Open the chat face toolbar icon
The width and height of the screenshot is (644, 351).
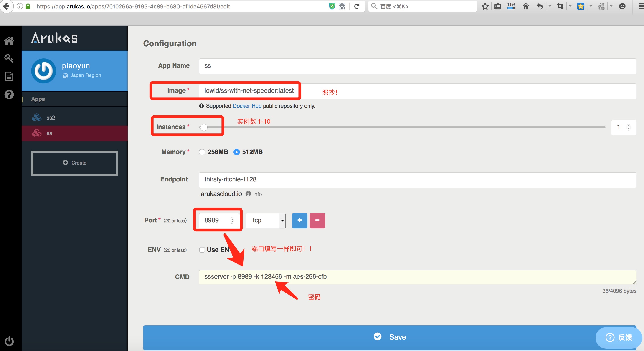tap(622, 6)
